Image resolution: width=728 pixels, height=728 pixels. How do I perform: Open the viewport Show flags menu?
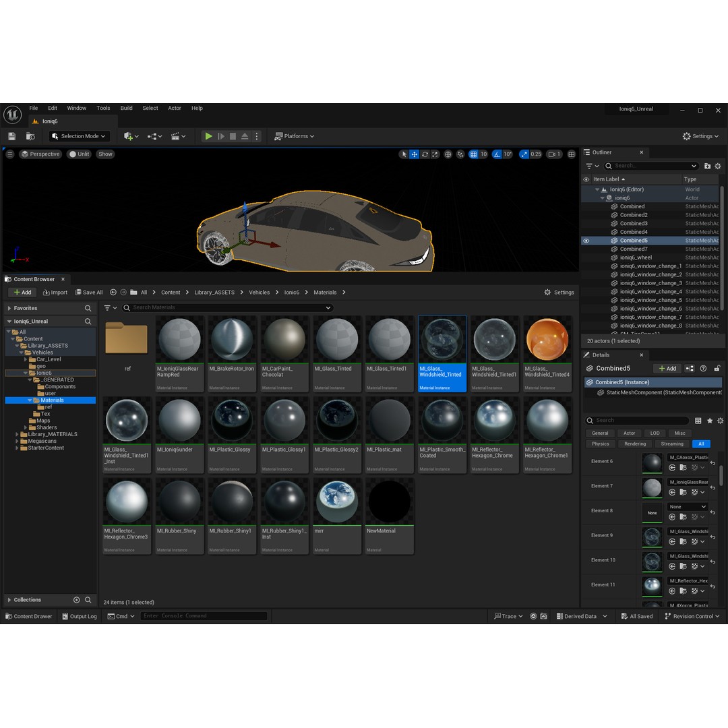105,154
